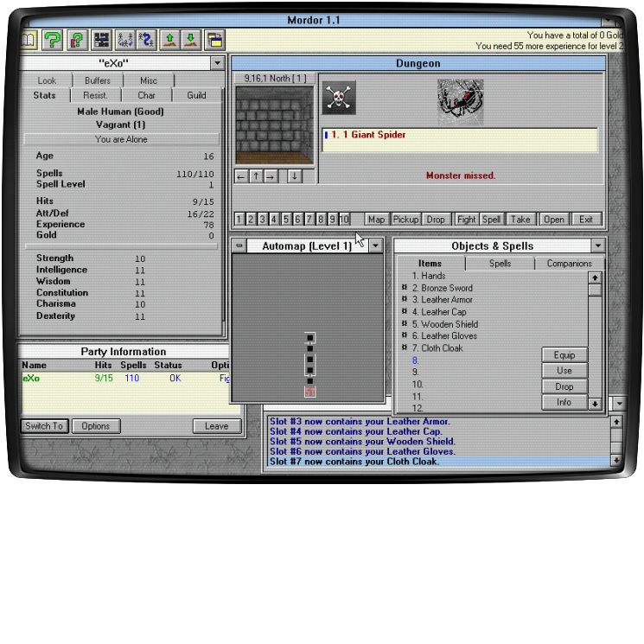Click the Take button
The image size is (644, 644).
[520, 220]
